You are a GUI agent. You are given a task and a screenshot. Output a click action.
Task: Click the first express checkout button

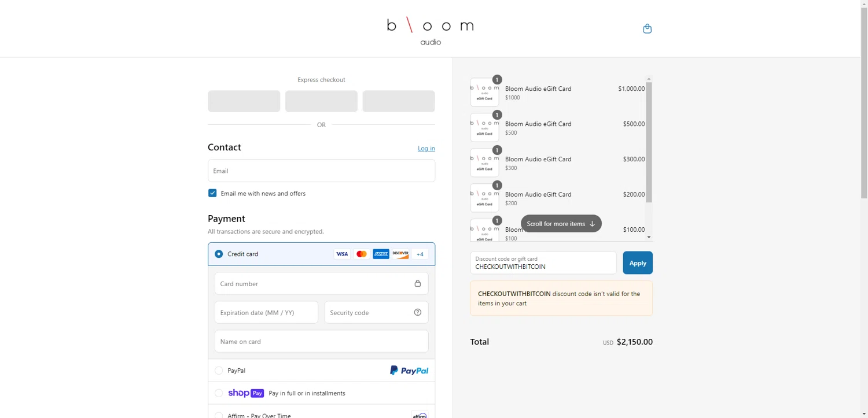click(244, 101)
